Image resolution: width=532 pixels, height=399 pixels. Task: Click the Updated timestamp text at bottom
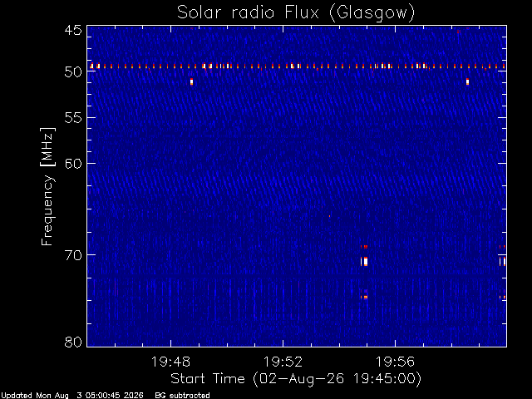tap(72, 396)
